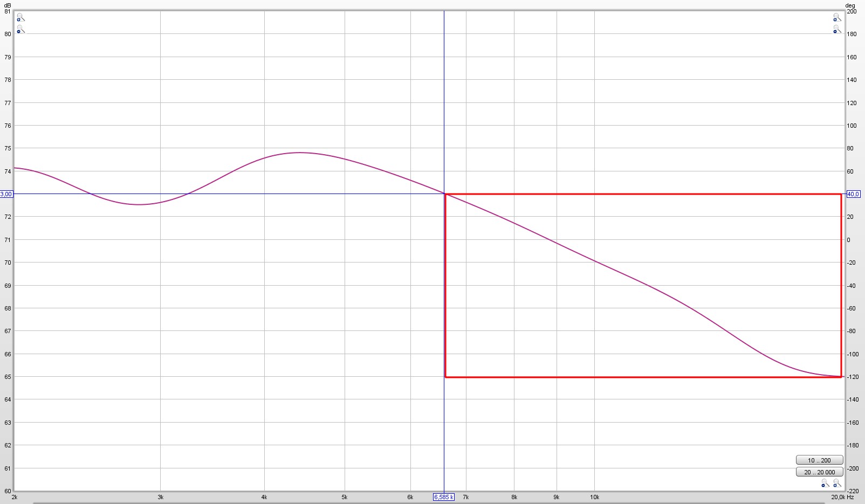Zoom in the phase deg axis

(x=836, y=18)
